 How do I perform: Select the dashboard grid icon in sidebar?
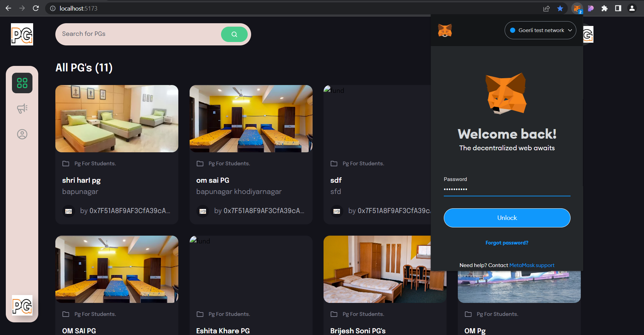point(22,83)
